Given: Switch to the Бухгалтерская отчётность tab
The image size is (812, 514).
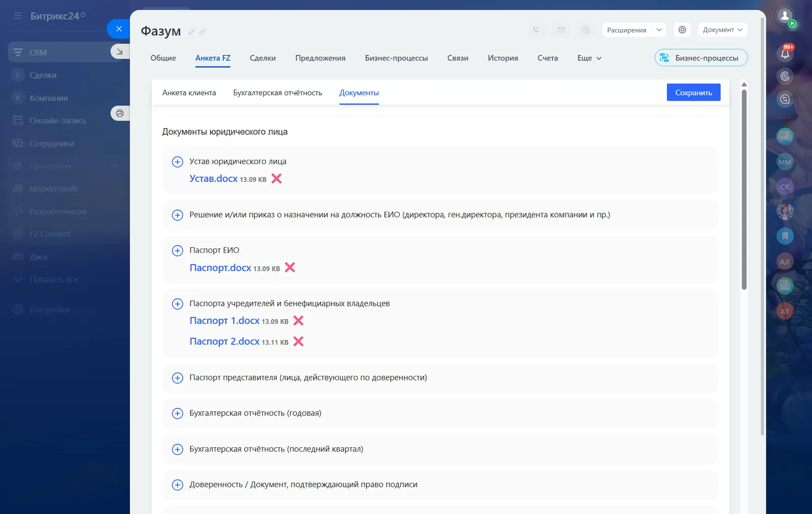Looking at the screenshot, I should [x=278, y=92].
